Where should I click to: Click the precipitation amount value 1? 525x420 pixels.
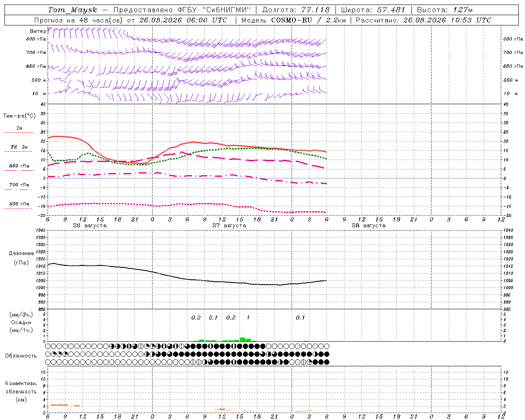(x=248, y=318)
